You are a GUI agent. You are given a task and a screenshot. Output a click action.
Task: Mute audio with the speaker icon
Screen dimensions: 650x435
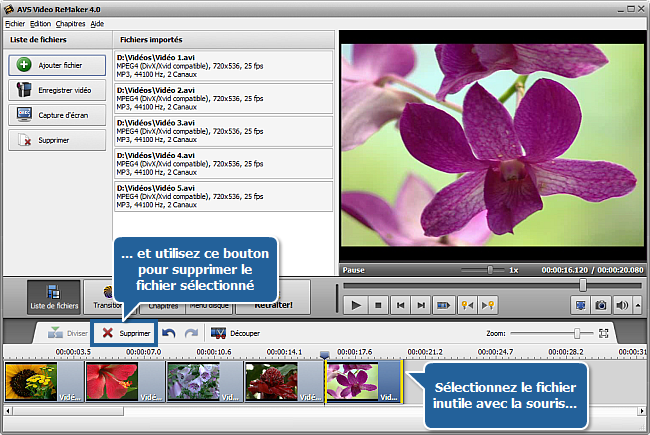[621, 305]
